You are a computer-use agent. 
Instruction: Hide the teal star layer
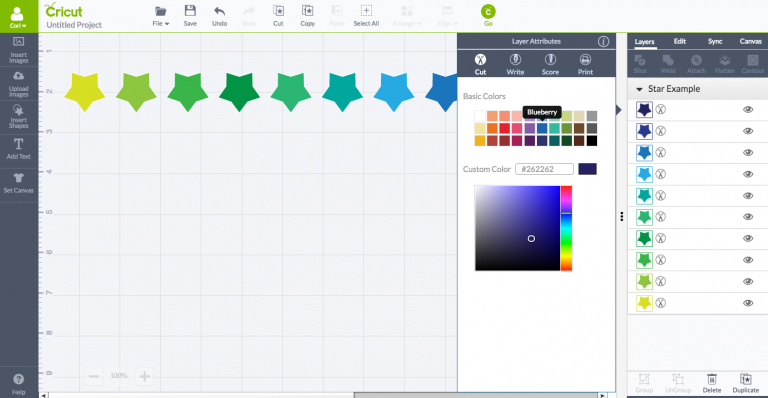tap(748, 196)
